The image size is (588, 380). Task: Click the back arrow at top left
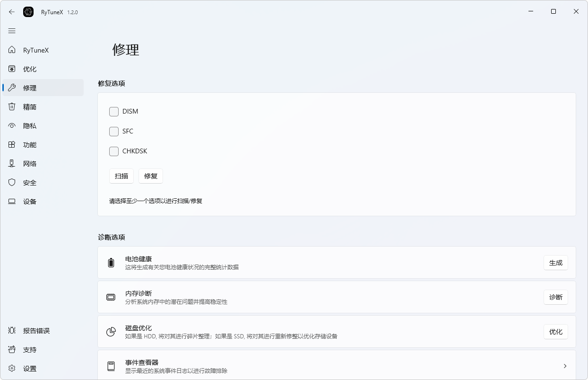11,11
